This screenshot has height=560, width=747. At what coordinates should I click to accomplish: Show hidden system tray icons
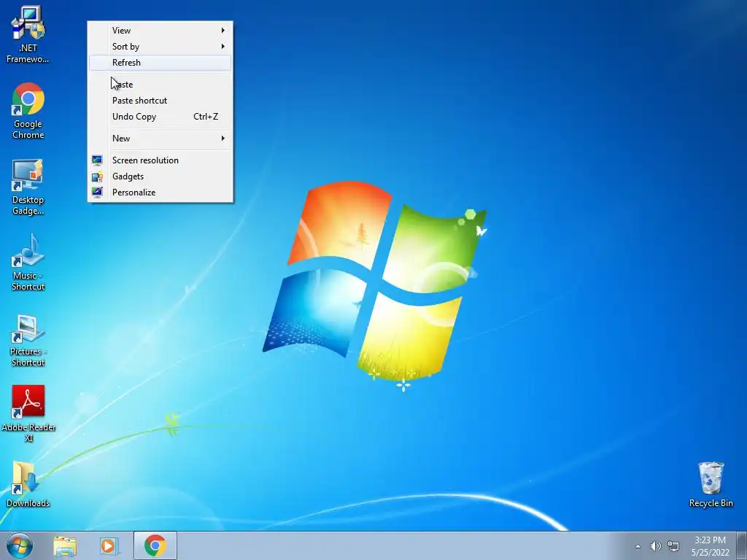tap(638, 546)
